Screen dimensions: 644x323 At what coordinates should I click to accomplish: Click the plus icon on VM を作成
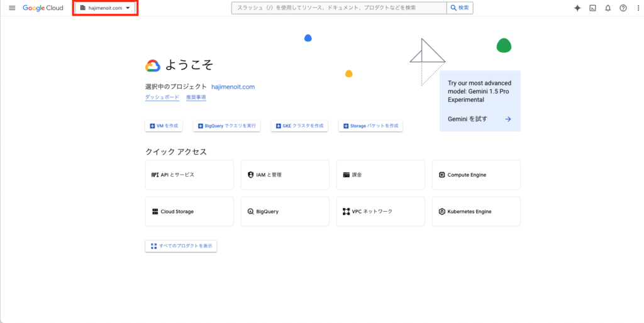[152, 126]
